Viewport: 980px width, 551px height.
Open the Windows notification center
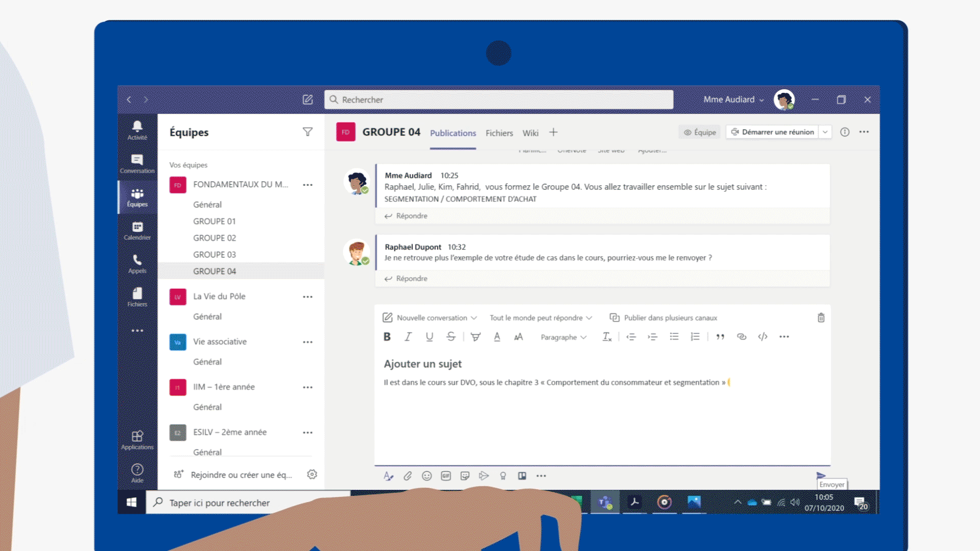[x=861, y=503]
